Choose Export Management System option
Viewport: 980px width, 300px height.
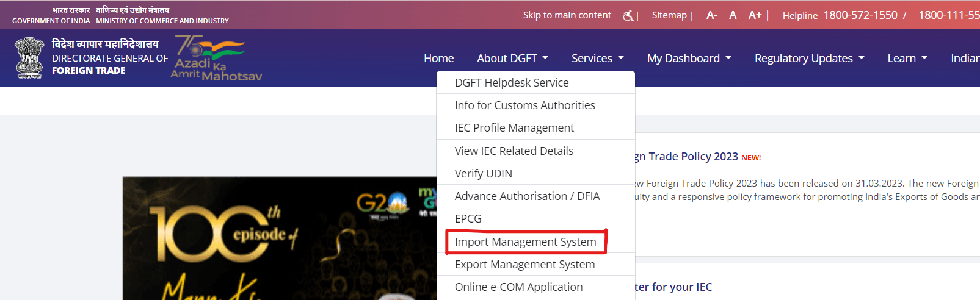click(524, 265)
